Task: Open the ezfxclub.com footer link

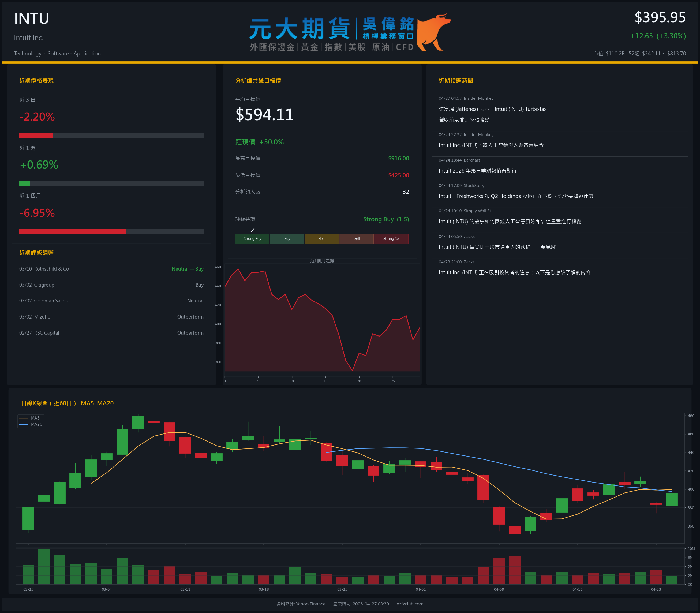Action: click(410, 604)
